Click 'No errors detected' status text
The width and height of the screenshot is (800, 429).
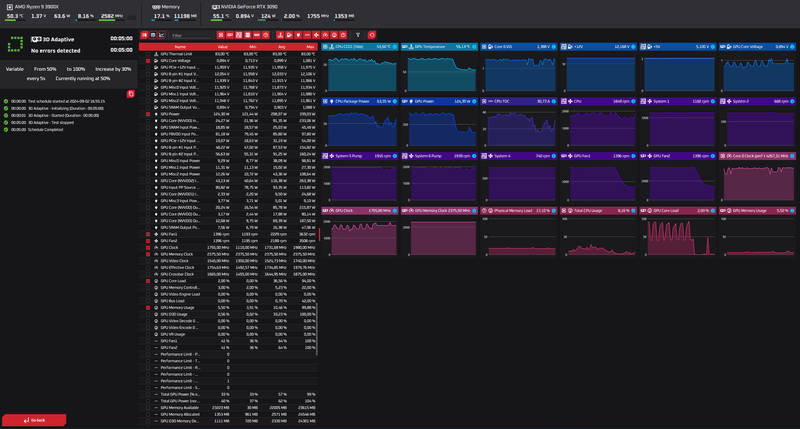point(56,51)
